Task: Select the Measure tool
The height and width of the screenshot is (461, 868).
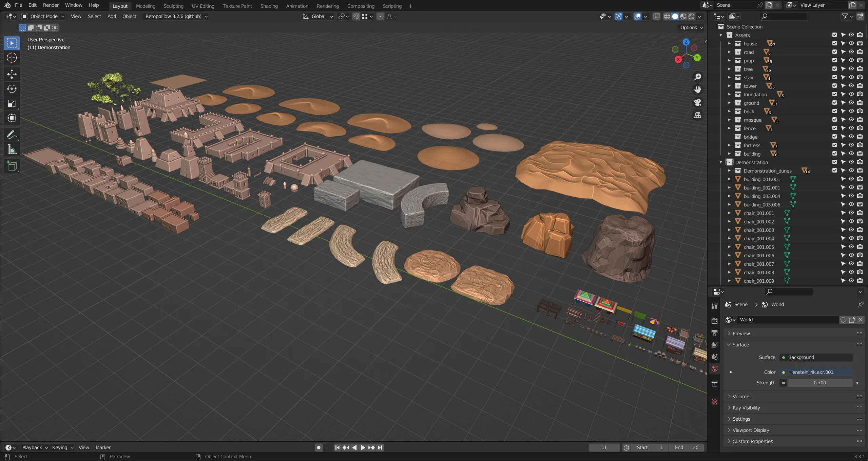Action: click(x=12, y=150)
